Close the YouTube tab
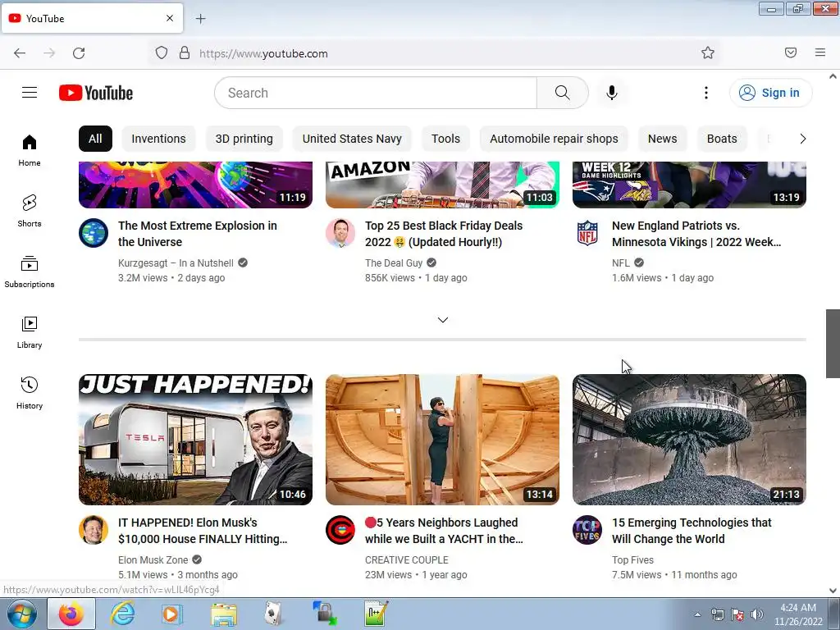Image resolution: width=840 pixels, height=630 pixels. tap(170, 18)
